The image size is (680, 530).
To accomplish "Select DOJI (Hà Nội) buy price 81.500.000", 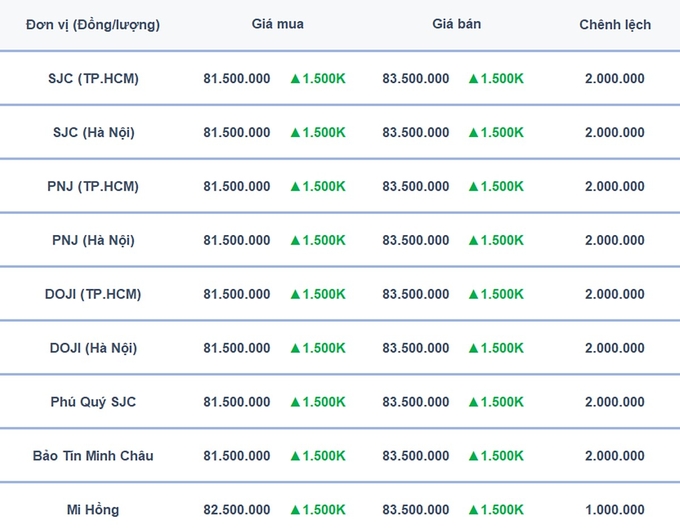I will click(237, 348).
